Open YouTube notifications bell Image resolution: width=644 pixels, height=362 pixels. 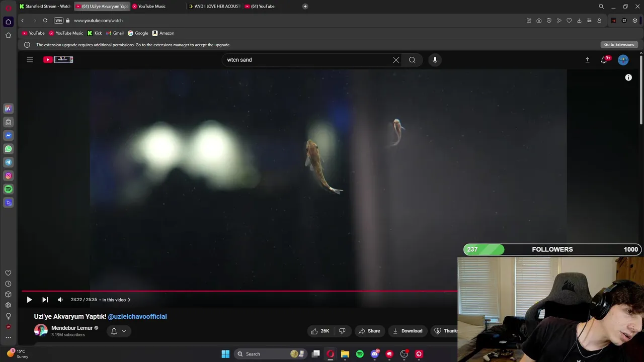tap(604, 60)
